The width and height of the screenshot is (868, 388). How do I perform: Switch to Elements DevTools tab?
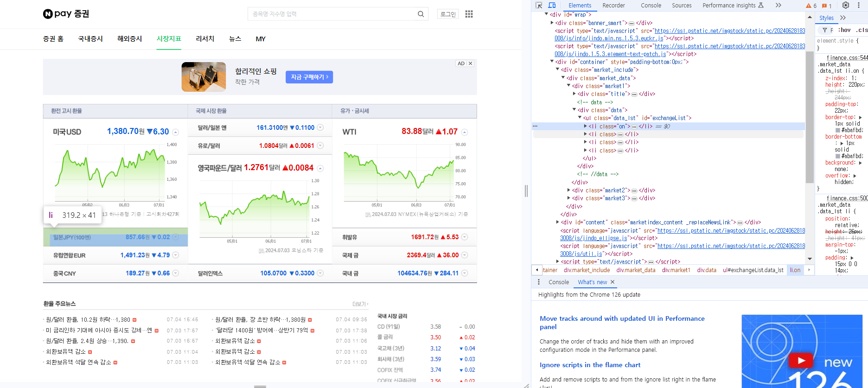click(580, 6)
